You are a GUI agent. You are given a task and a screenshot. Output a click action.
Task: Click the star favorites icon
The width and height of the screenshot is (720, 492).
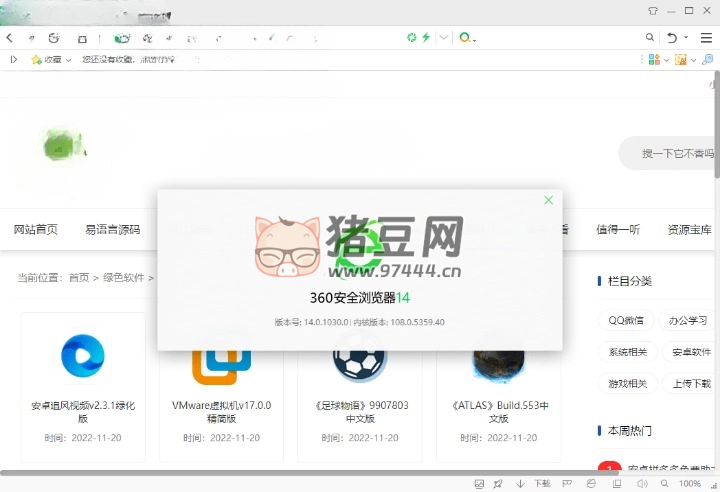[x=37, y=60]
